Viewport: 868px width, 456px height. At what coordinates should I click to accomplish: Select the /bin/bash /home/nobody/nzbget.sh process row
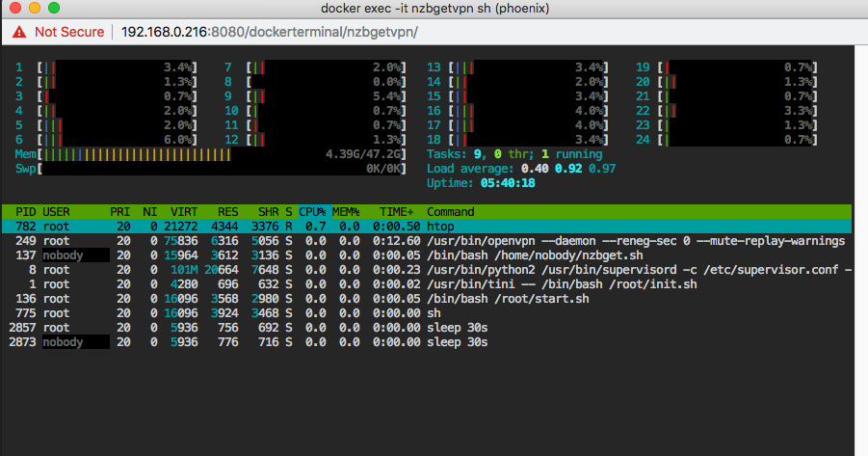pos(426,255)
